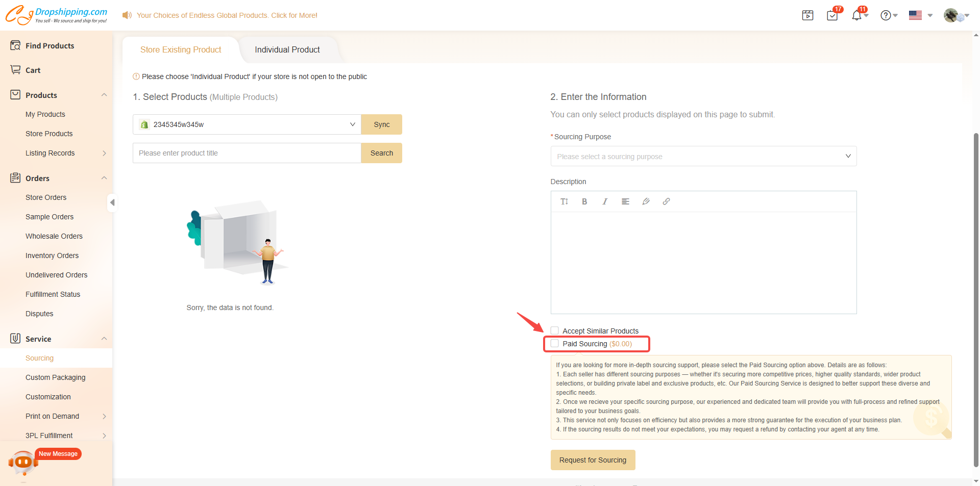Viewport: 980px width, 486px height.
Task: Check the Accept Similar Products checkbox
Action: pyautogui.click(x=555, y=330)
